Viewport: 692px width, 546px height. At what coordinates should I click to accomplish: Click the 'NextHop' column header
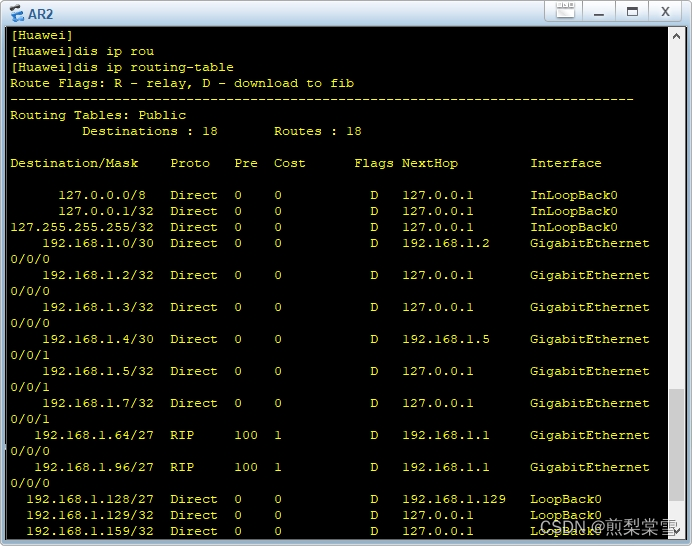(x=429, y=163)
